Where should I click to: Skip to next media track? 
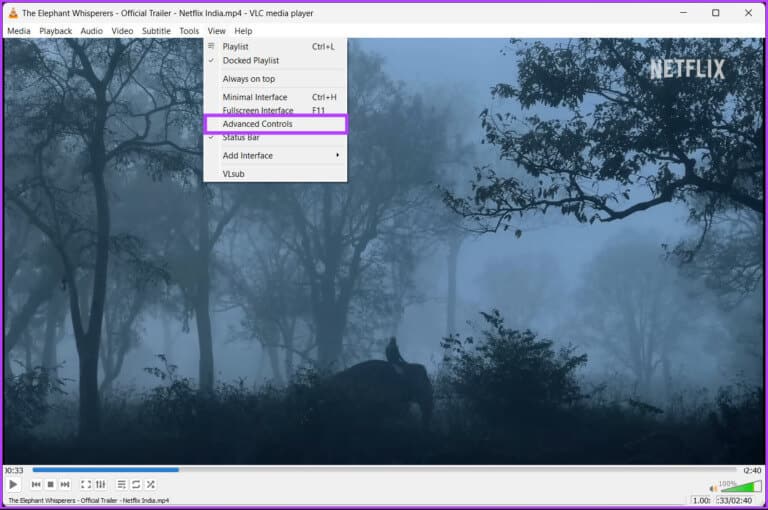[65, 485]
